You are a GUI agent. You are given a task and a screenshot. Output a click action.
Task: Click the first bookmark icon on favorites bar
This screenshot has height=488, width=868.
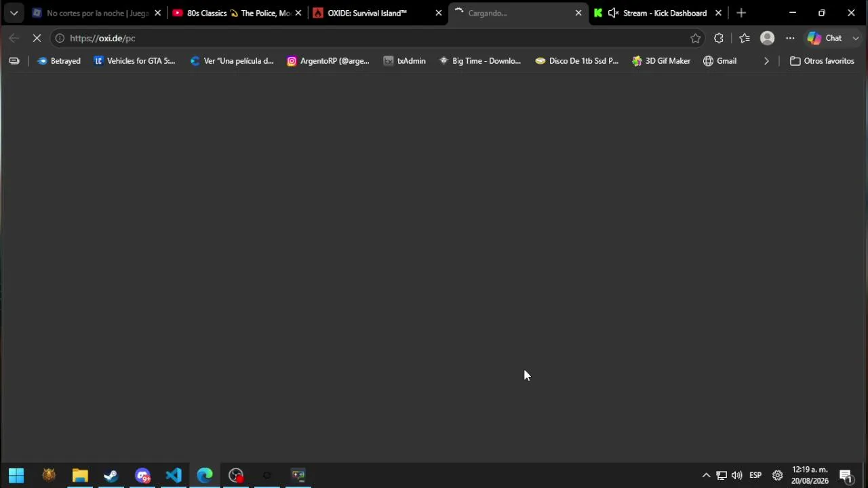point(14,61)
